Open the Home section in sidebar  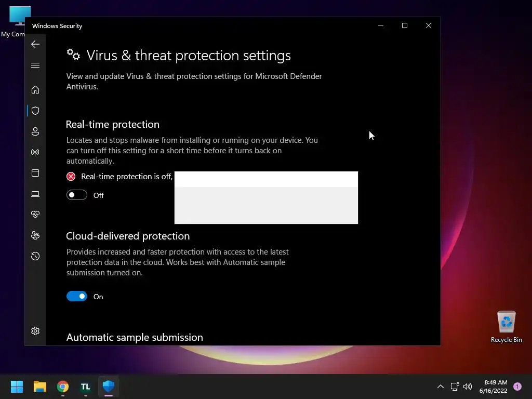[x=35, y=89]
